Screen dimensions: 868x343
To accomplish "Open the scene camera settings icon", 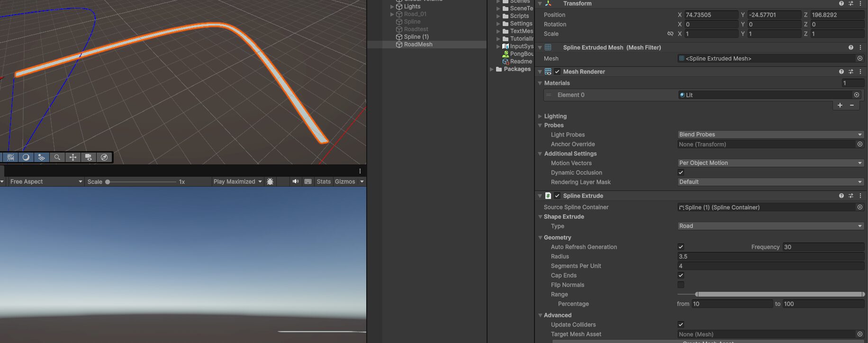I will (89, 157).
